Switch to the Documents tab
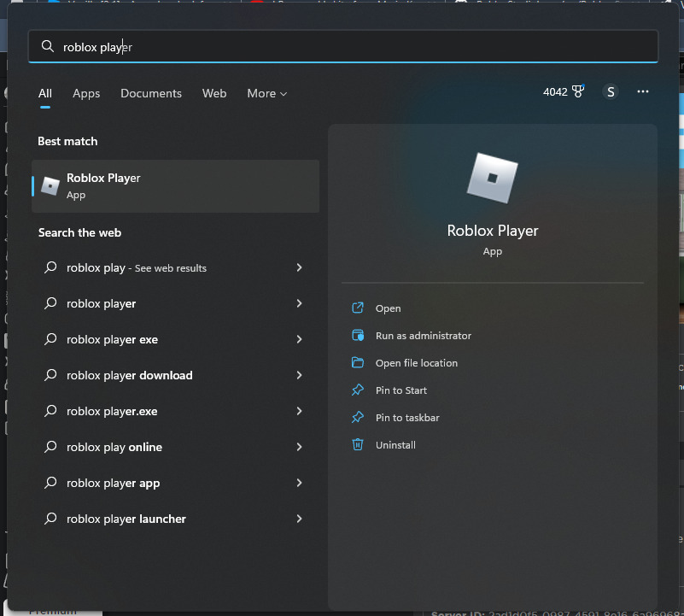This screenshot has width=684, height=616. [x=151, y=93]
